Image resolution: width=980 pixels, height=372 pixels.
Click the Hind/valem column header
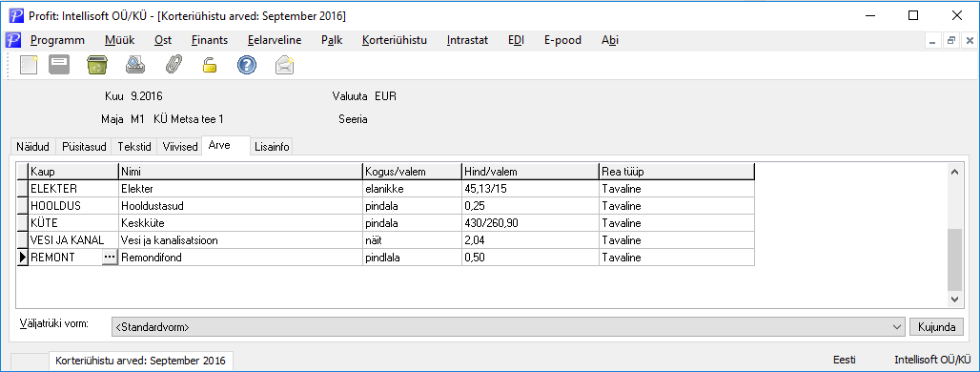point(530,171)
